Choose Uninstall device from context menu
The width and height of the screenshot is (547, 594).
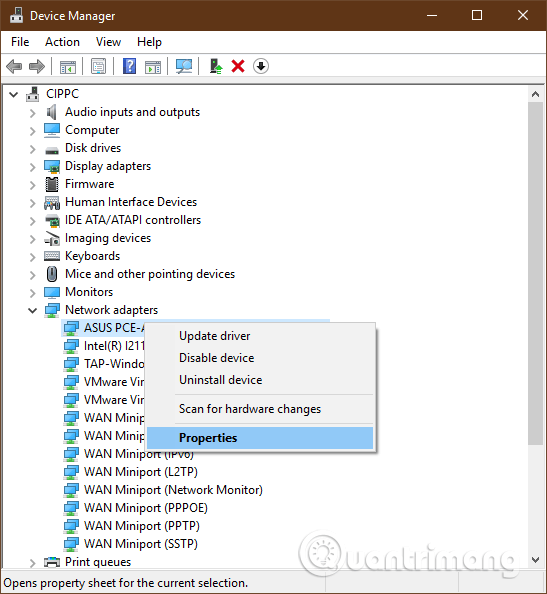pyautogui.click(x=260, y=380)
